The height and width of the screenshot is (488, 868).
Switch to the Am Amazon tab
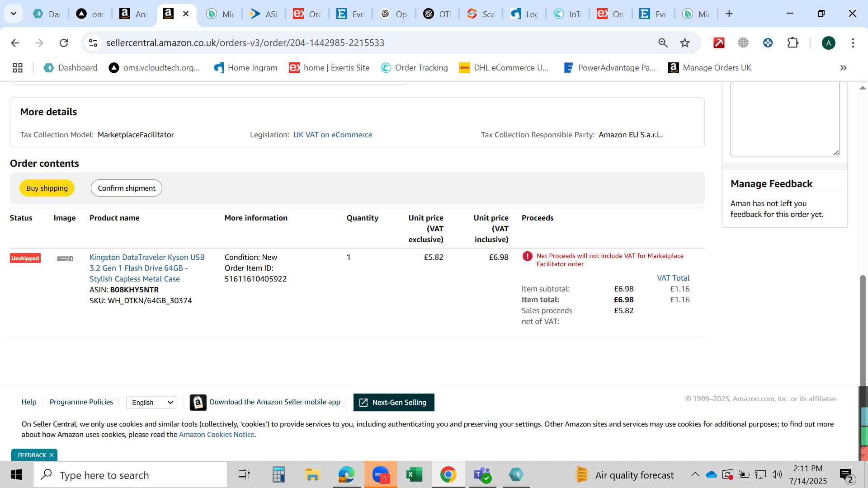(x=133, y=14)
